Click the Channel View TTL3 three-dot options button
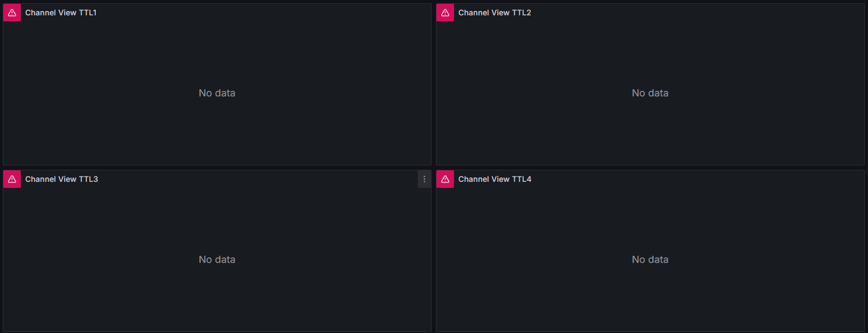868x333 pixels. (424, 179)
